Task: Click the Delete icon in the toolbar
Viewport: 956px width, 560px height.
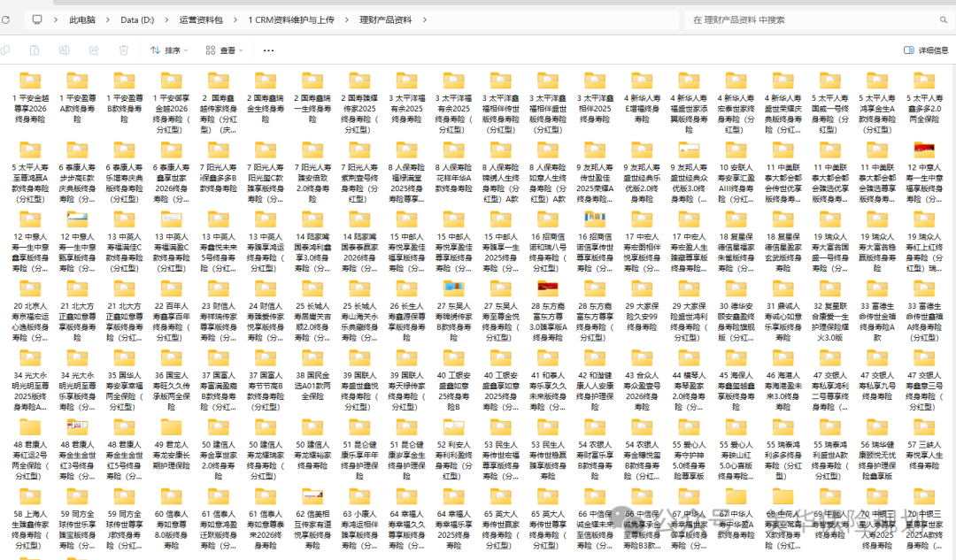Action: point(123,50)
